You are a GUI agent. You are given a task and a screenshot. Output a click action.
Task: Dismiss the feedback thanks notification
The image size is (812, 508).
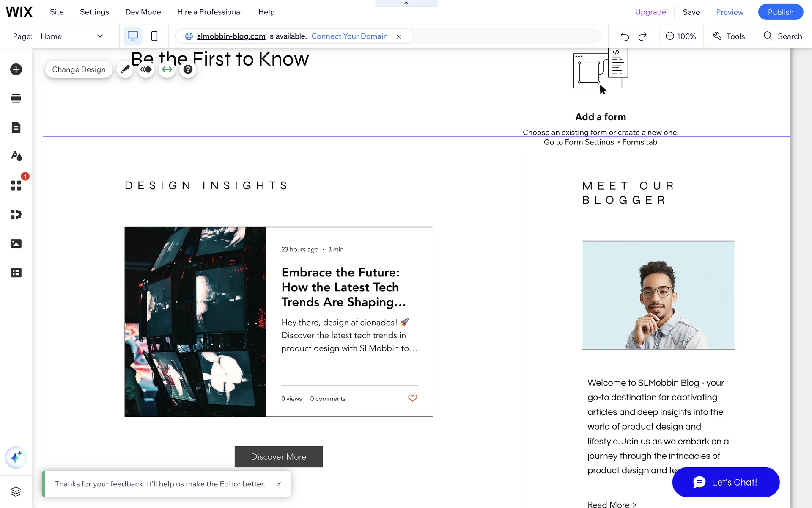click(279, 484)
